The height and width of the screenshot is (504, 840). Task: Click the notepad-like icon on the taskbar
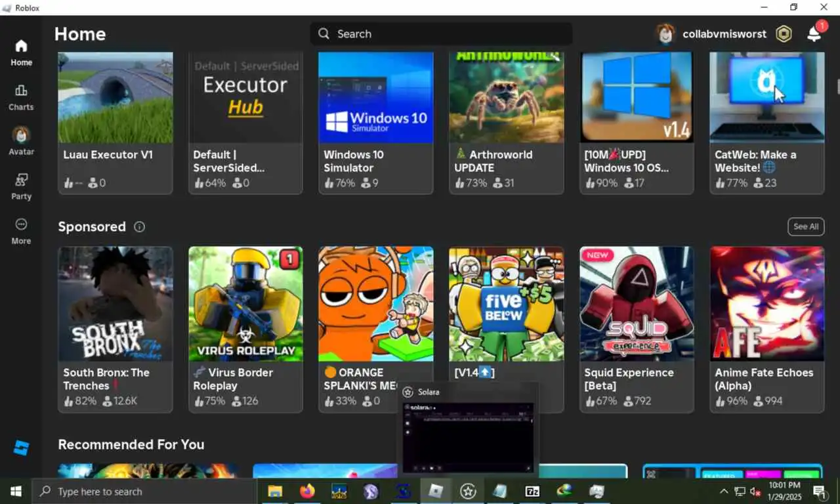point(500,491)
